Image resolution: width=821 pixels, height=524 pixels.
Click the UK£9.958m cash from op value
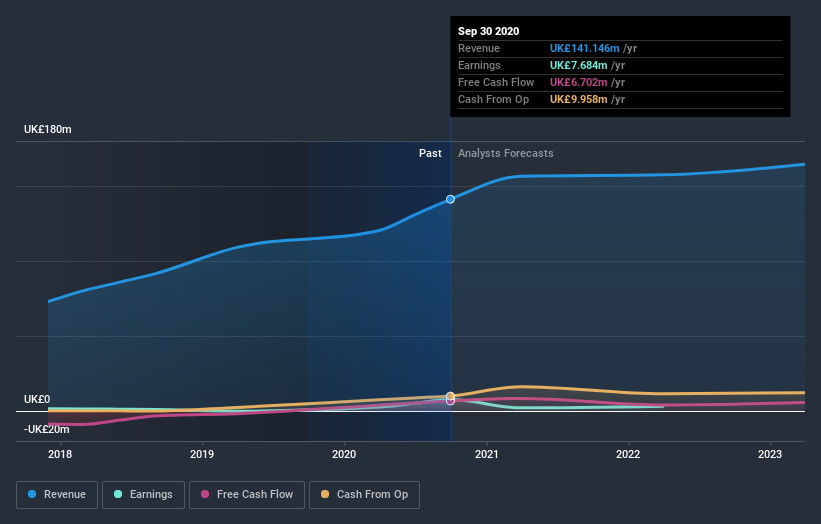579,99
